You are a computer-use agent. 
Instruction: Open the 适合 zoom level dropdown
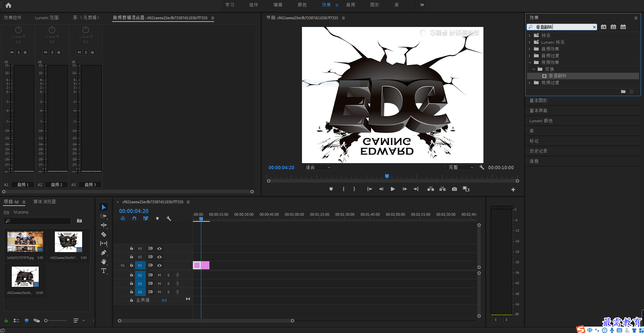click(317, 167)
